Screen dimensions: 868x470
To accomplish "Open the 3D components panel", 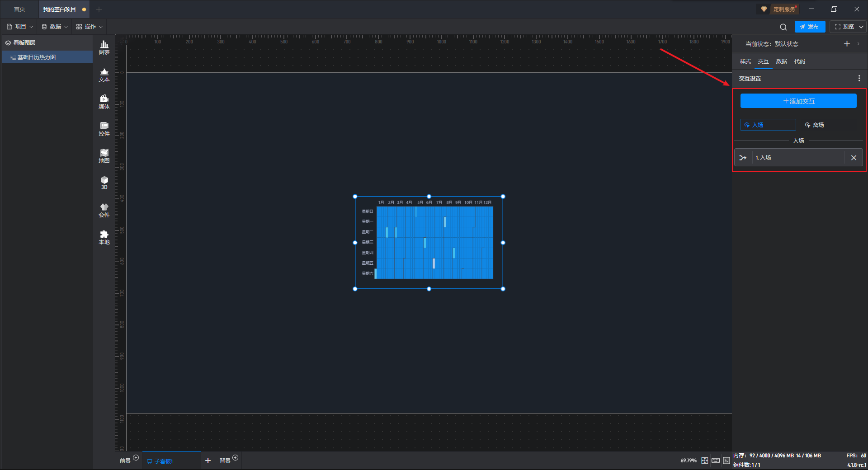I will [x=104, y=183].
